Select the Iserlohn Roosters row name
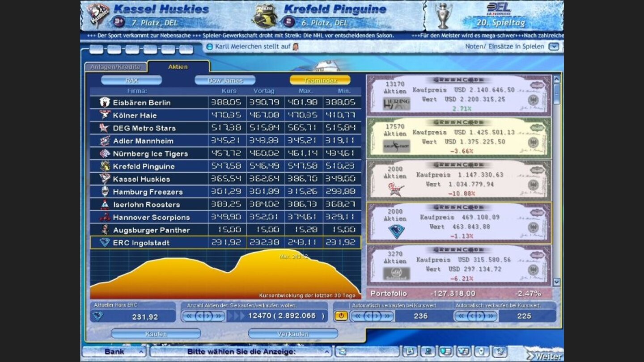Viewport: 644px width, 362px height. pyautogui.click(x=146, y=205)
